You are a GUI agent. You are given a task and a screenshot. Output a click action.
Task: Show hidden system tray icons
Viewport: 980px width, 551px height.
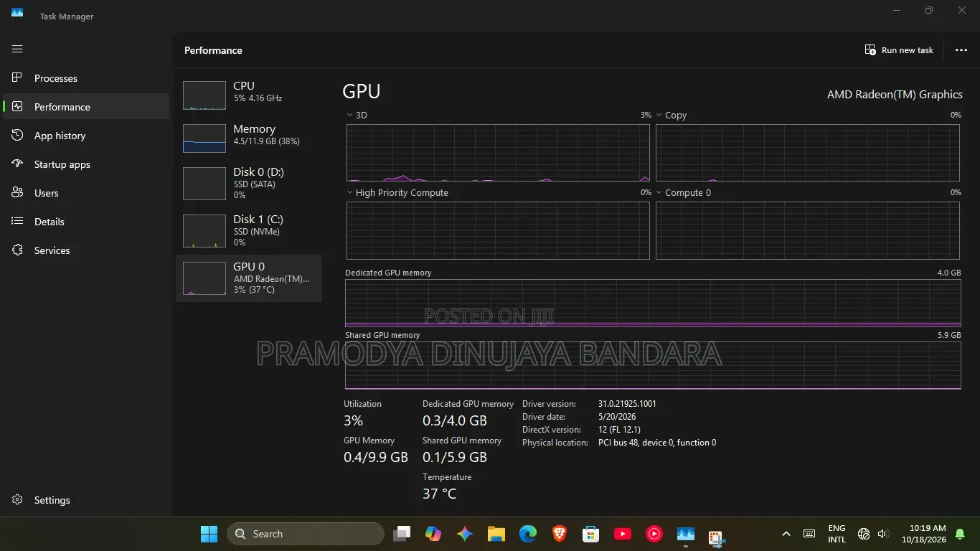coord(786,534)
